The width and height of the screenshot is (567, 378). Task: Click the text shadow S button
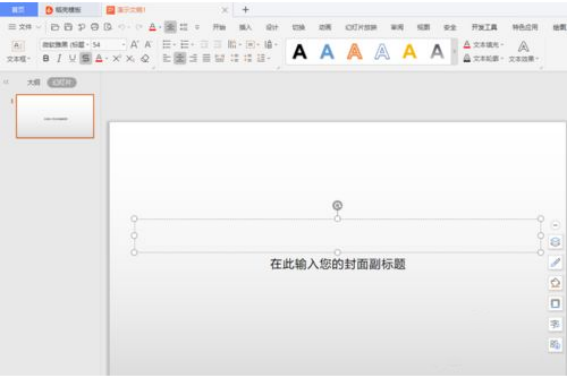tap(86, 58)
